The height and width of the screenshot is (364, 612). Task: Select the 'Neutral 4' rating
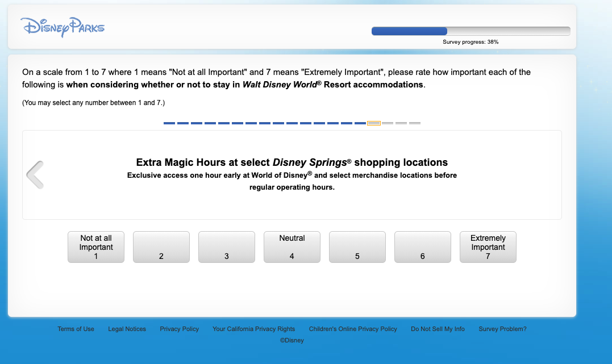pyautogui.click(x=292, y=246)
